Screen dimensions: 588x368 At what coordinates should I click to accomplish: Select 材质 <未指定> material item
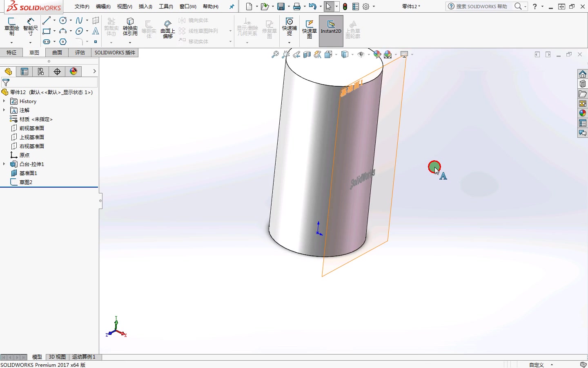point(36,119)
